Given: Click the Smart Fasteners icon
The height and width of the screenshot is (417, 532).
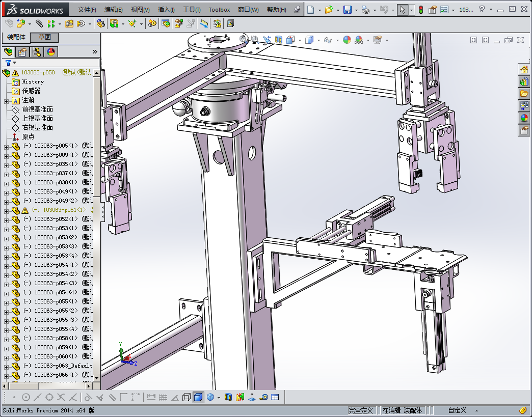Looking at the screenshot, I should (x=69, y=23).
